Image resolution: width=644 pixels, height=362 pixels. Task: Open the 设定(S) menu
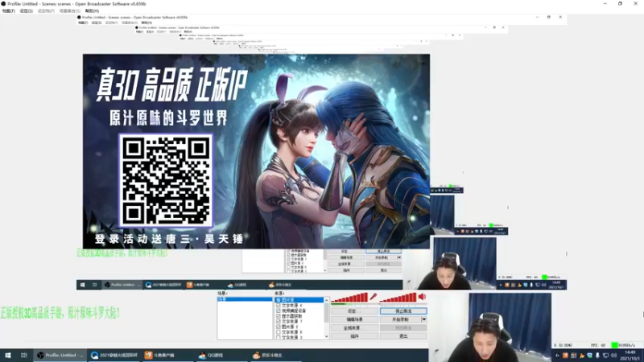(x=27, y=10)
